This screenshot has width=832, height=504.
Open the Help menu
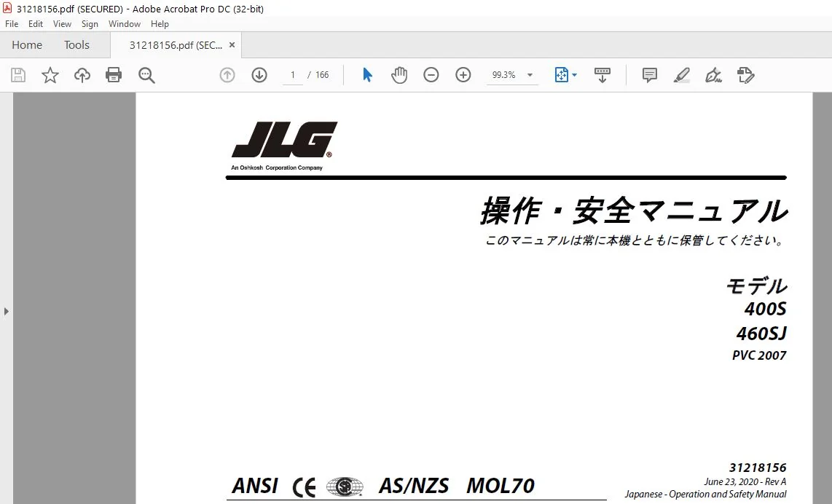coord(160,24)
